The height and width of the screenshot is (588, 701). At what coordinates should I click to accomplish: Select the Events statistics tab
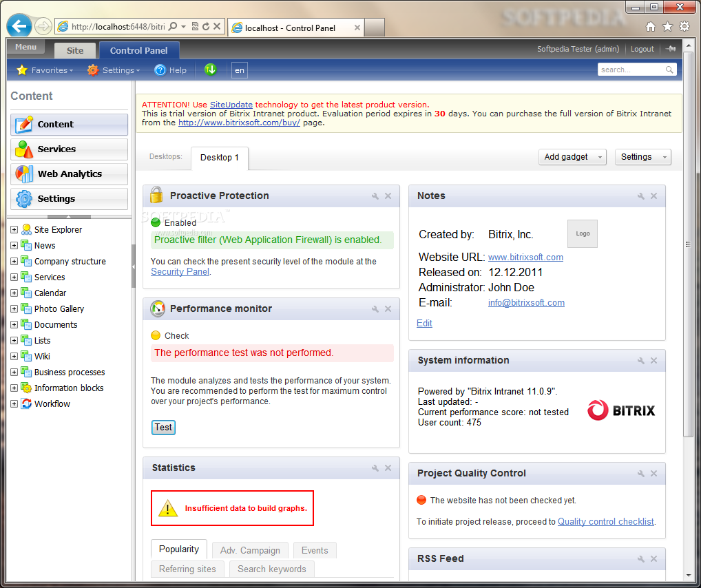click(x=315, y=550)
